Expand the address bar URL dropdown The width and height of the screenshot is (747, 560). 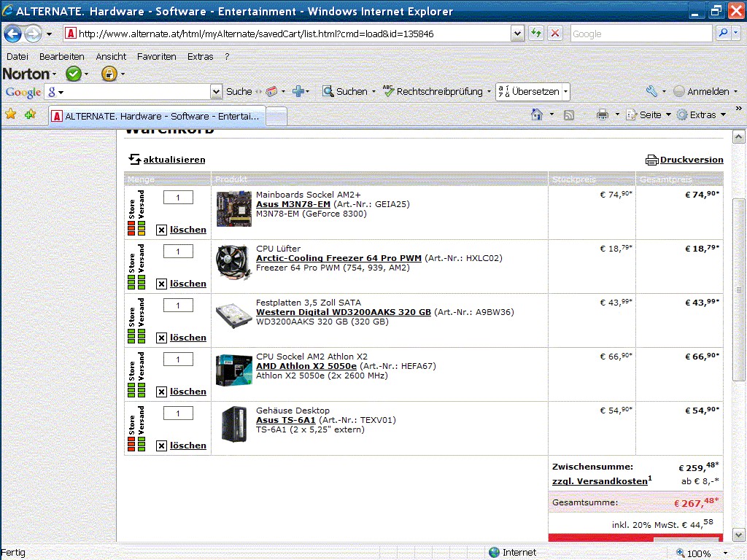click(517, 34)
